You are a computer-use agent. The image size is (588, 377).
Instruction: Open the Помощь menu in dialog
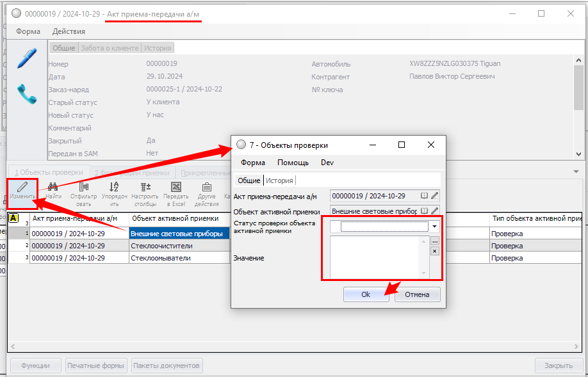tap(293, 163)
